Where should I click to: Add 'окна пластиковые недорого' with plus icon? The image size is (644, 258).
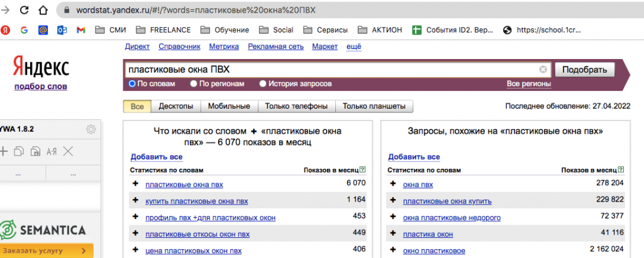click(393, 217)
